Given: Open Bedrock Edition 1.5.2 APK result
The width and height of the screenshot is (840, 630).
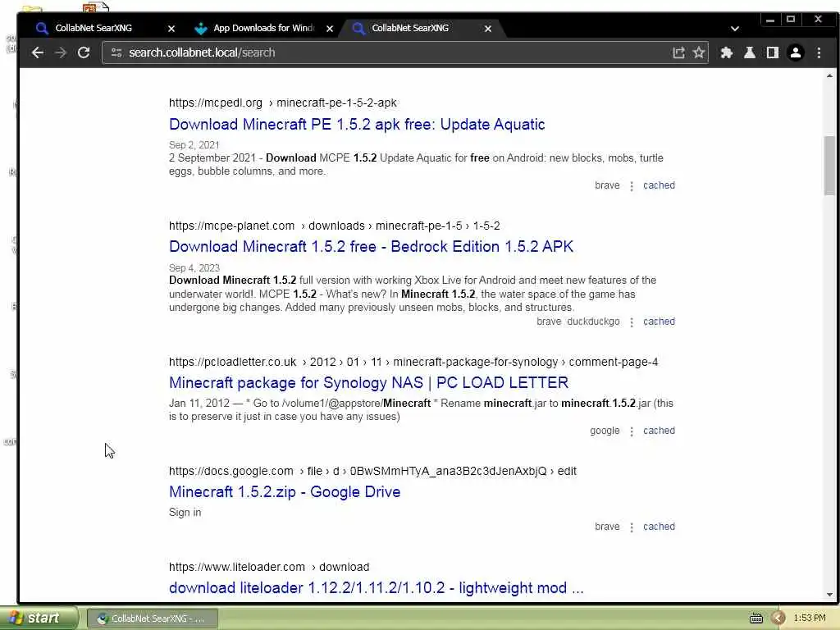Looking at the screenshot, I should click(x=372, y=246).
